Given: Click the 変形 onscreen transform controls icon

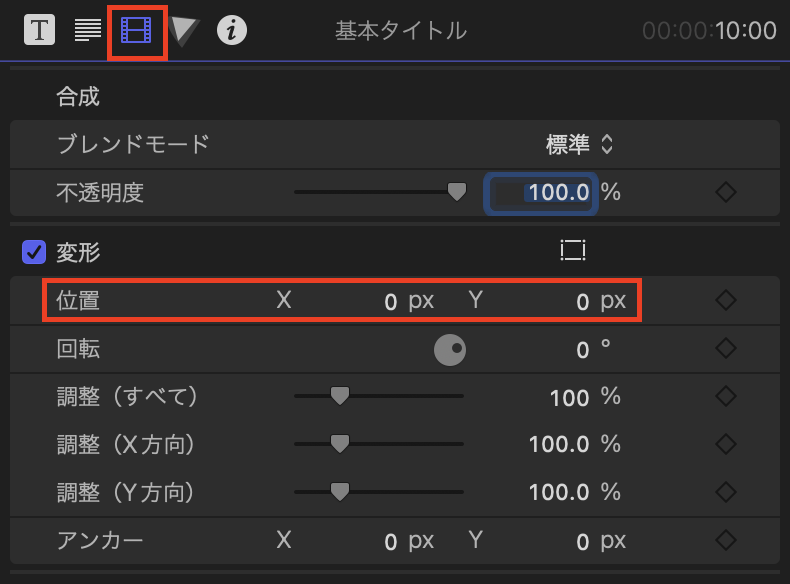Looking at the screenshot, I should click(x=572, y=251).
